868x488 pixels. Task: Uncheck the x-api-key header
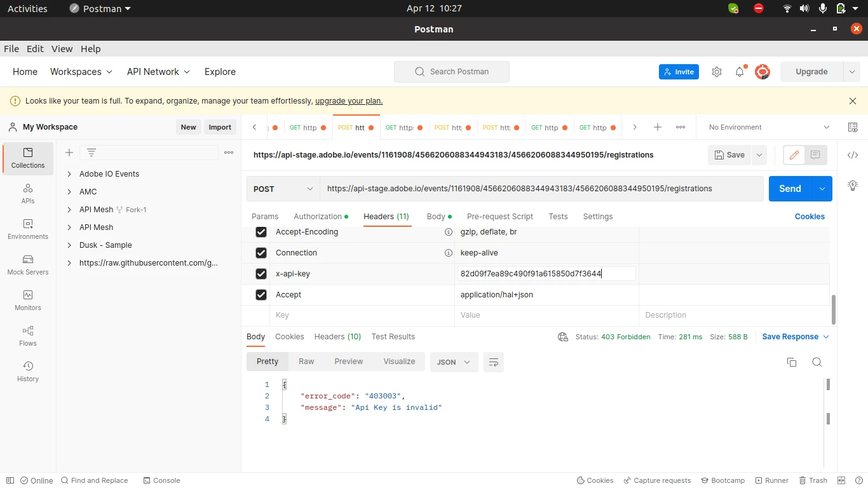click(x=261, y=274)
